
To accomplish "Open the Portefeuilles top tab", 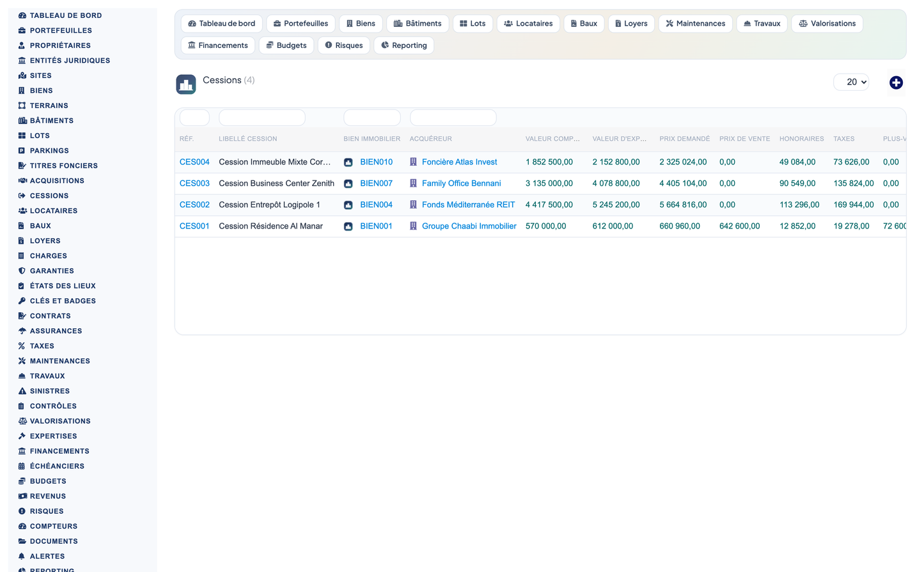I will click(x=301, y=24).
